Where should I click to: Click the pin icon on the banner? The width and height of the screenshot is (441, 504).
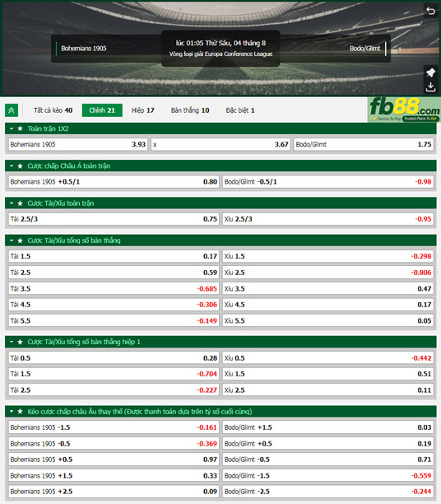pyautogui.click(x=430, y=72)
